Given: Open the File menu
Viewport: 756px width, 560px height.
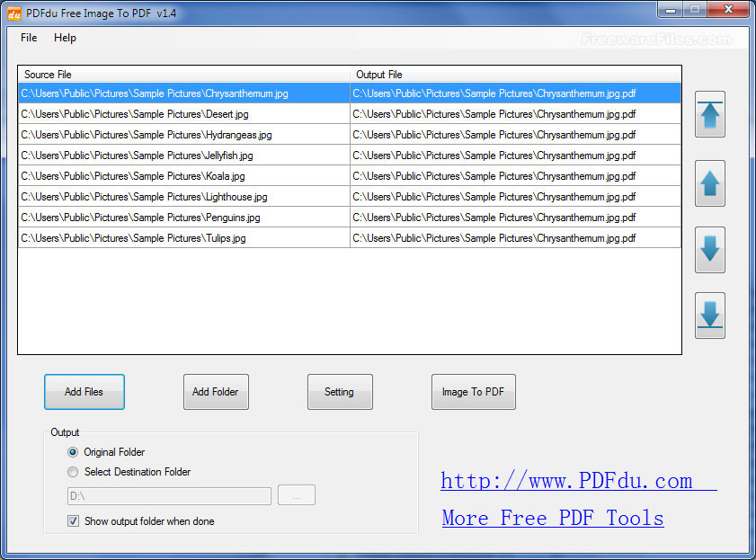Looking at the screenshot, I should coord(29,38).
